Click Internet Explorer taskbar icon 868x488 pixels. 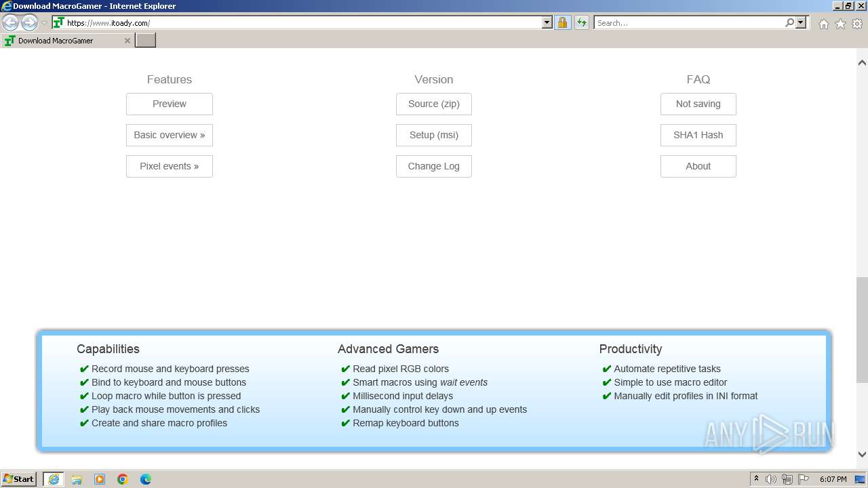(54, 479)
